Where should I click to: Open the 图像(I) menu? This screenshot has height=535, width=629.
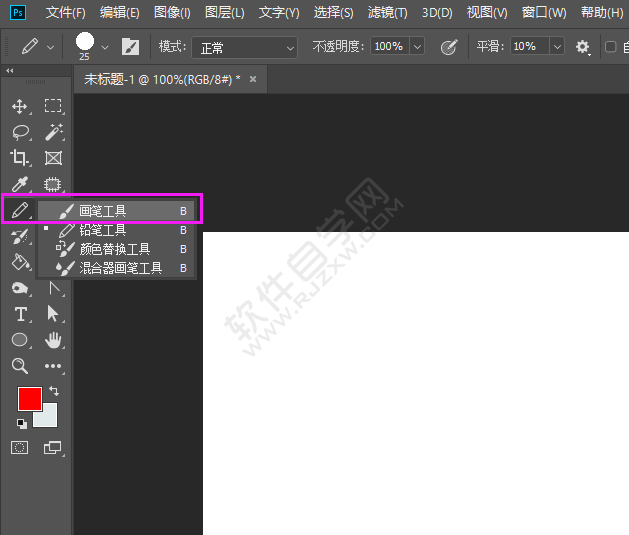[172, 13]
